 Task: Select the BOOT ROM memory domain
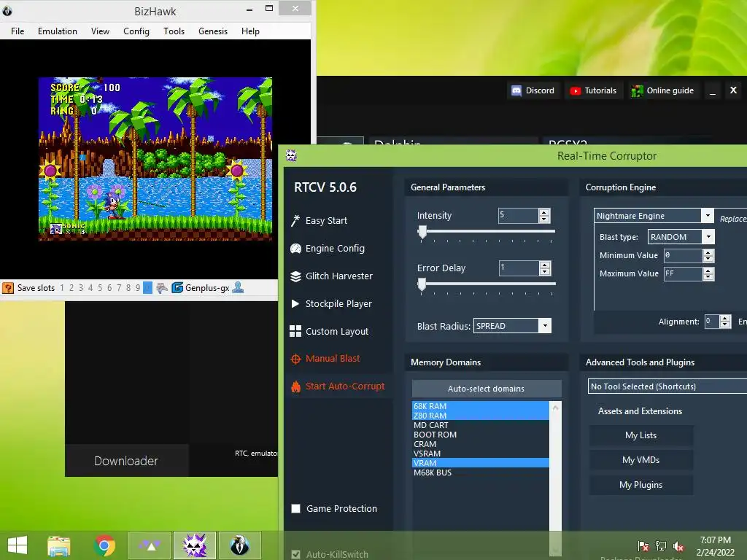coord(480,435)
